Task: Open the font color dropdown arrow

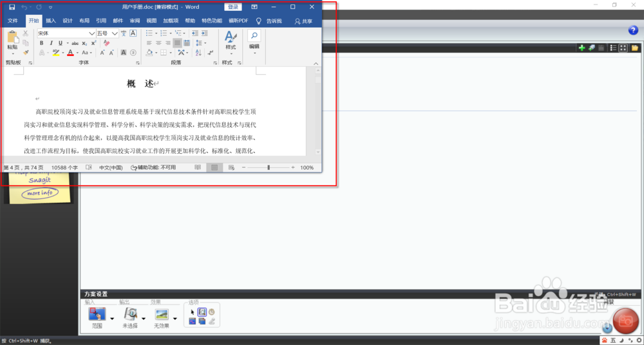Action: [x=77, y=53]
